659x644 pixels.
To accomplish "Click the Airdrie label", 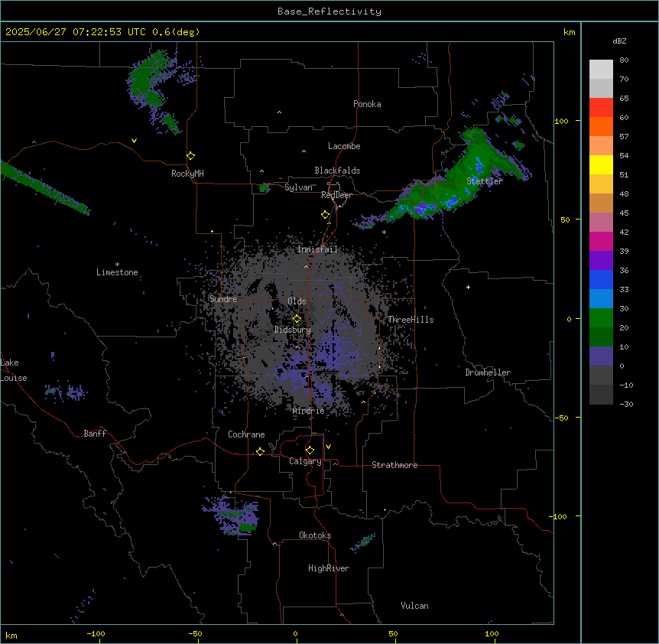I will click(x=309, y=411).
